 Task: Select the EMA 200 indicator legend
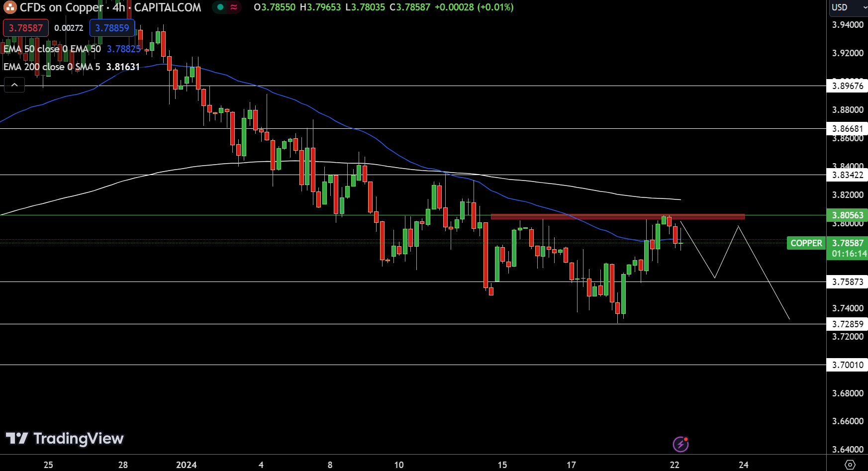(52, 67)
